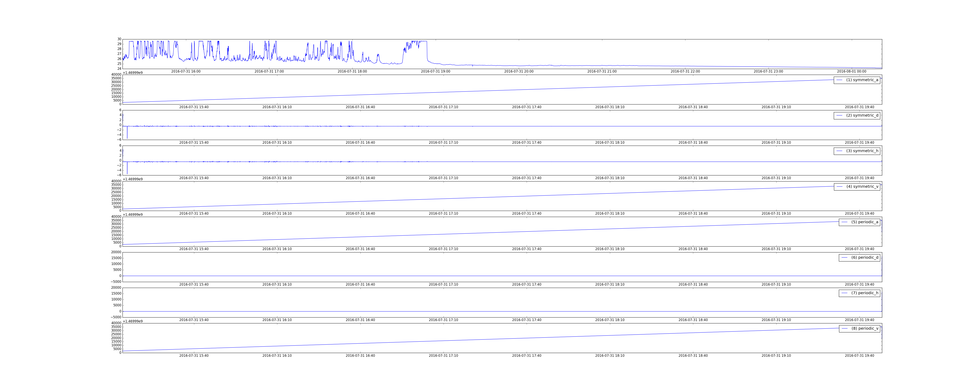The height and width of the screenshot is (392, 980).
Task: Click the "(6) periodic_d" legend label
Action: click(x=865, y=257)
